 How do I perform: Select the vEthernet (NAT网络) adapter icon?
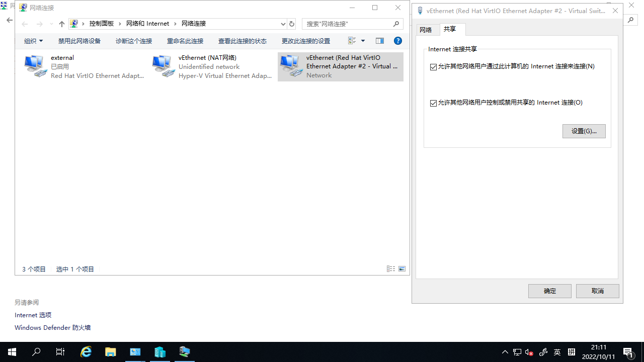click(163, 66)
